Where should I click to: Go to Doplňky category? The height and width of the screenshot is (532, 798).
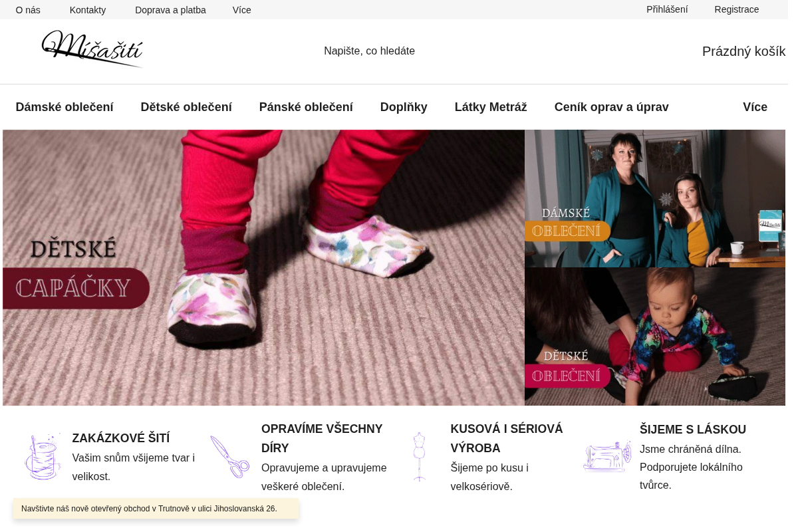click(x=404, y=107)
